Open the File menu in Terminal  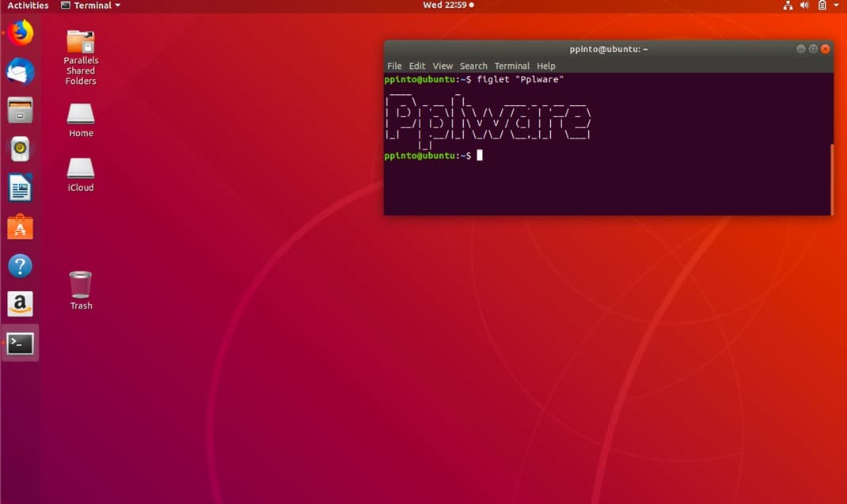(394, 66)
